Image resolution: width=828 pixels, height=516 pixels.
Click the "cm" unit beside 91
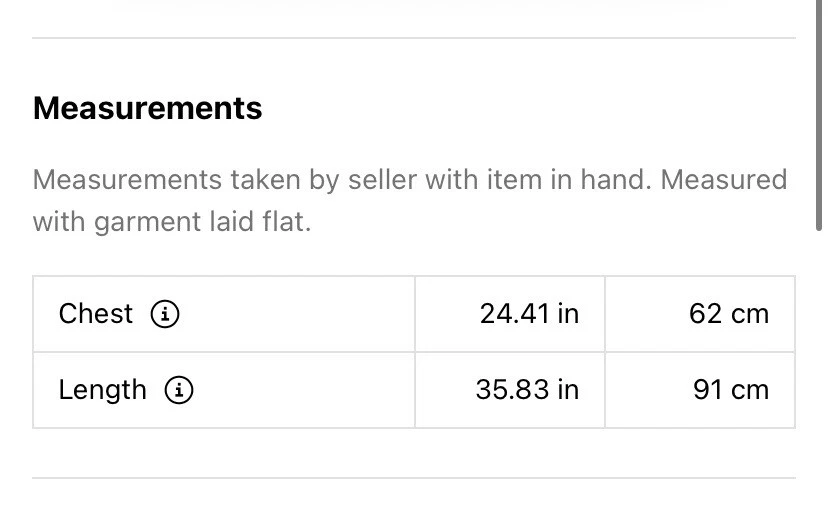pos(750,390)
